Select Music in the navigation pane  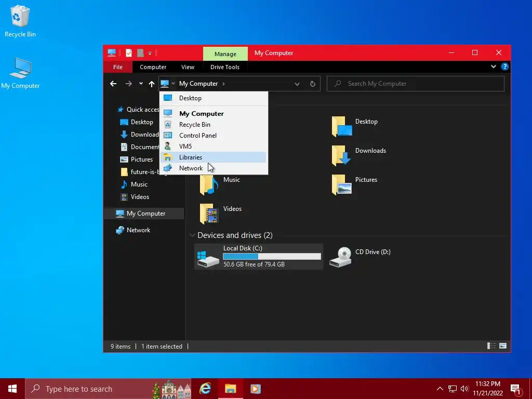pos(135,184)
